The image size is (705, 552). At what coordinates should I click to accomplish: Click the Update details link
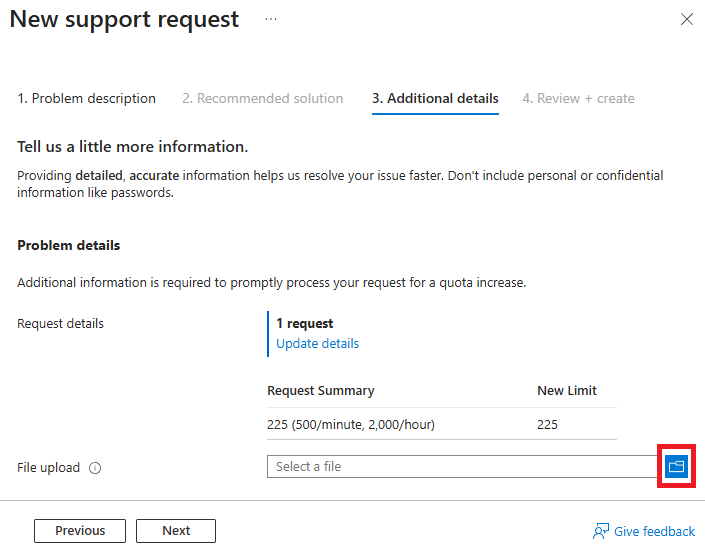[x=317, y=343]
